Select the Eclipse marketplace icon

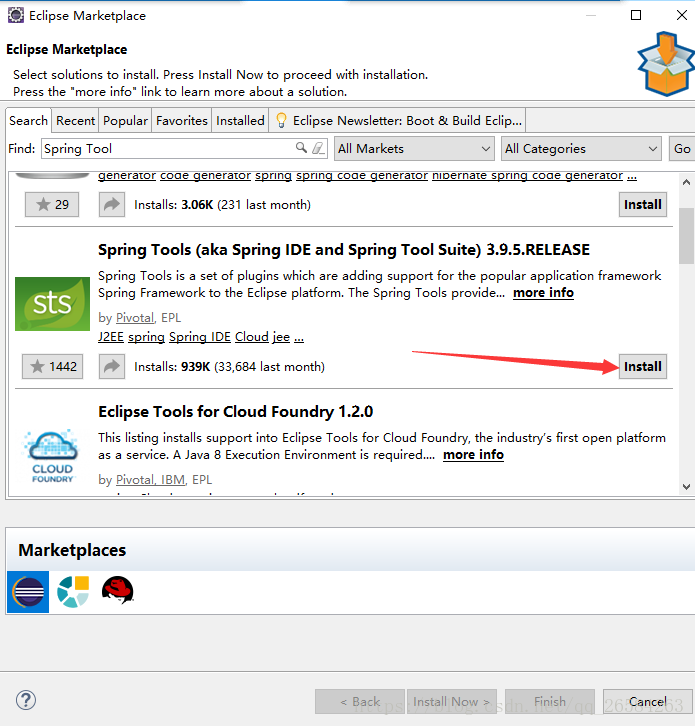click(28, 592)
